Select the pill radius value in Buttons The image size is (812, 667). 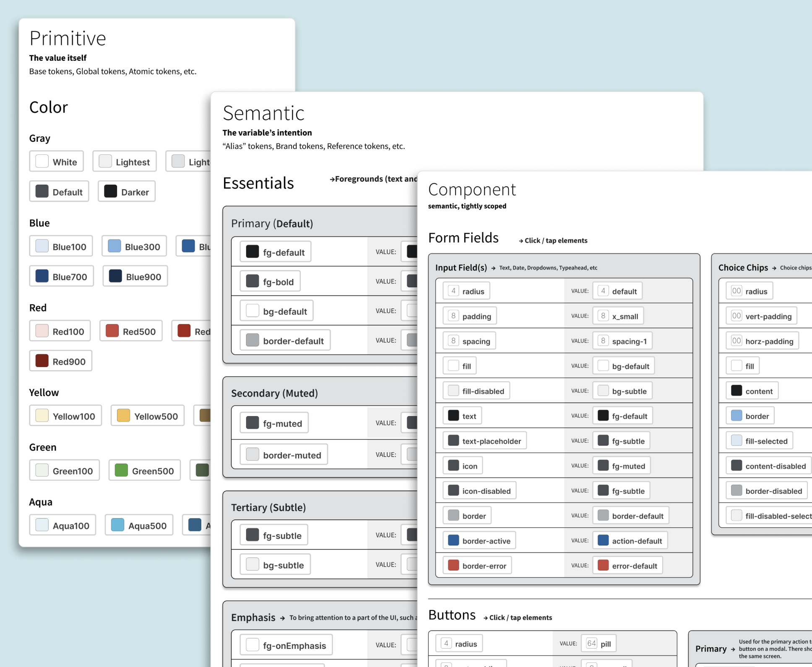pos(599,644)
